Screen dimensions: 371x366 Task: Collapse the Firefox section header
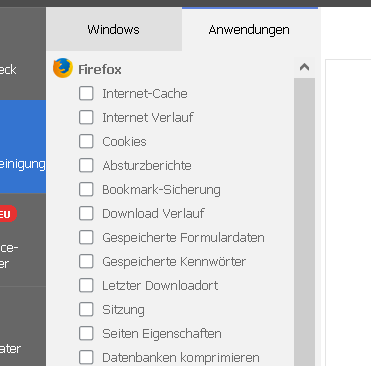pyautogui.click(x=100, y=69)
